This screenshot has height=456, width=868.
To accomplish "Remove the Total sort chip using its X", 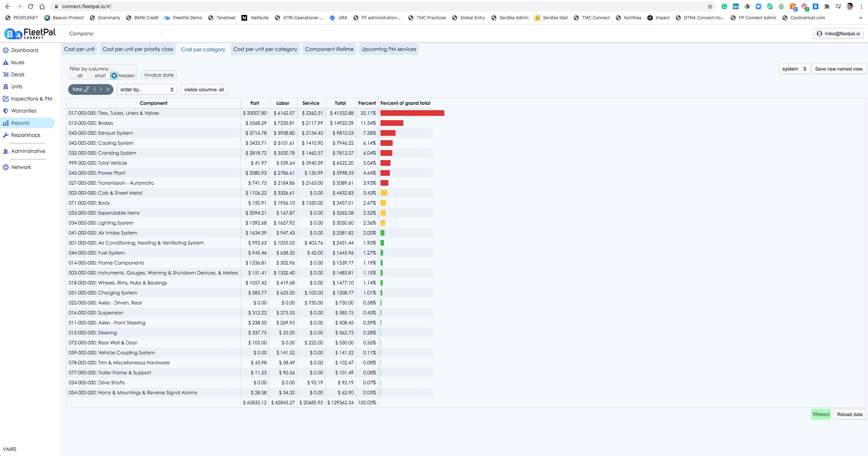I will point(108,89).
